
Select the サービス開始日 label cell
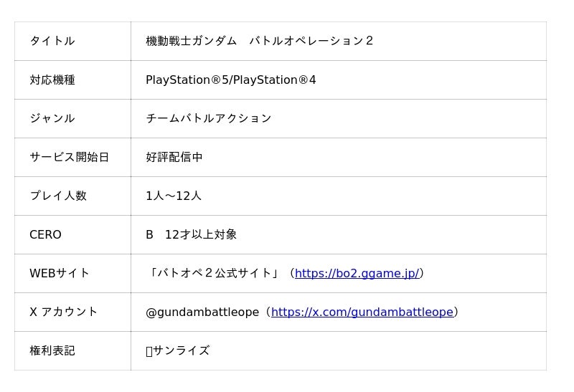click(72, 157)
